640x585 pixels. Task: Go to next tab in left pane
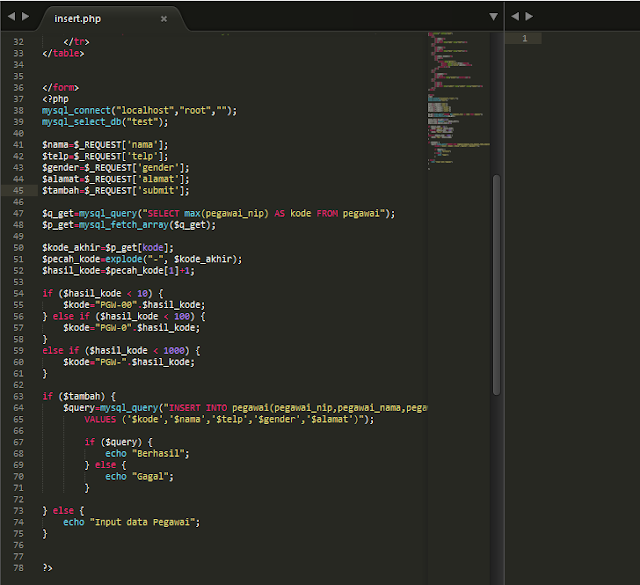click(x=25, y=16)
